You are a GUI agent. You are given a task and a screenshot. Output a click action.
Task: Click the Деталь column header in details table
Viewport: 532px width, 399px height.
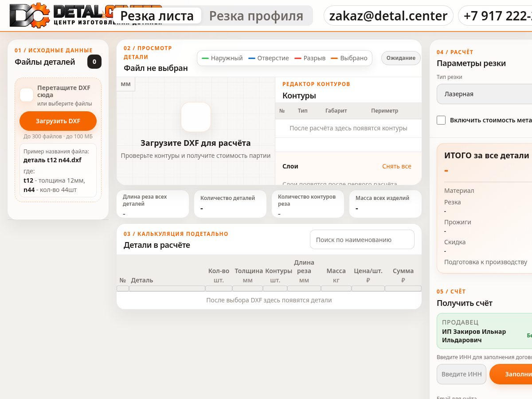(x=142, y=280)
